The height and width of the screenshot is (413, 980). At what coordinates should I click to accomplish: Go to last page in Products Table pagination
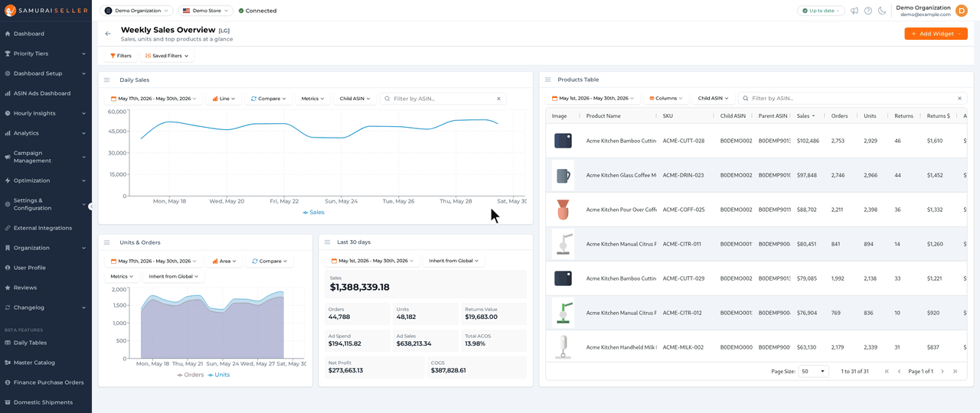(x=955, y=371)
